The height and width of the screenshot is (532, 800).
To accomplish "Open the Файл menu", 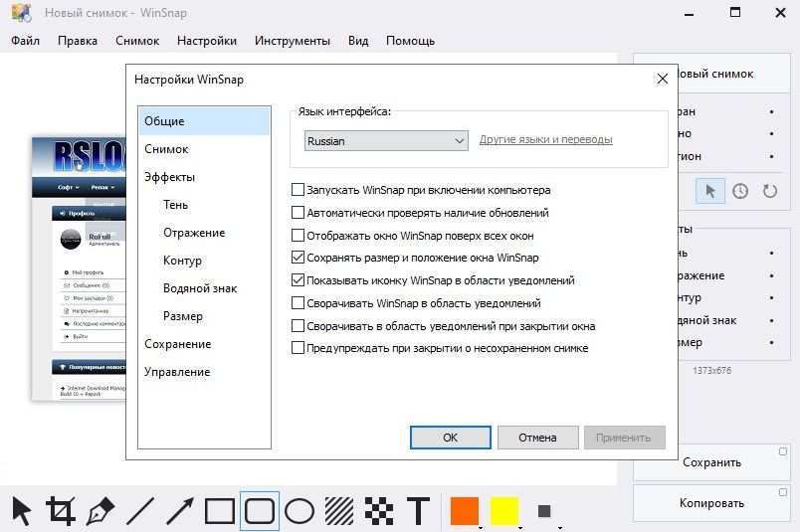I will click(x=25, y=41).
